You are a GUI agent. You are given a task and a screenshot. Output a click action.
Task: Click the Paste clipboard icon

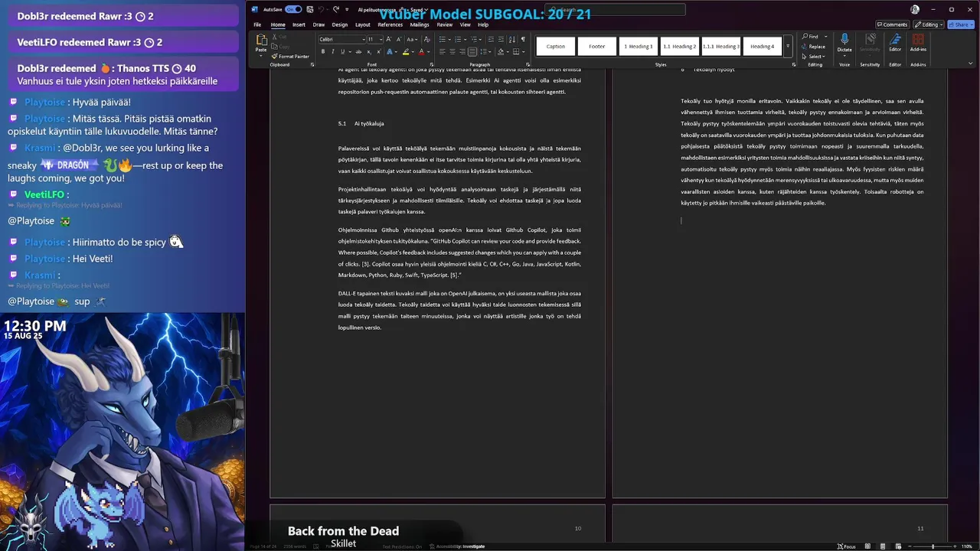click(261, 40)
